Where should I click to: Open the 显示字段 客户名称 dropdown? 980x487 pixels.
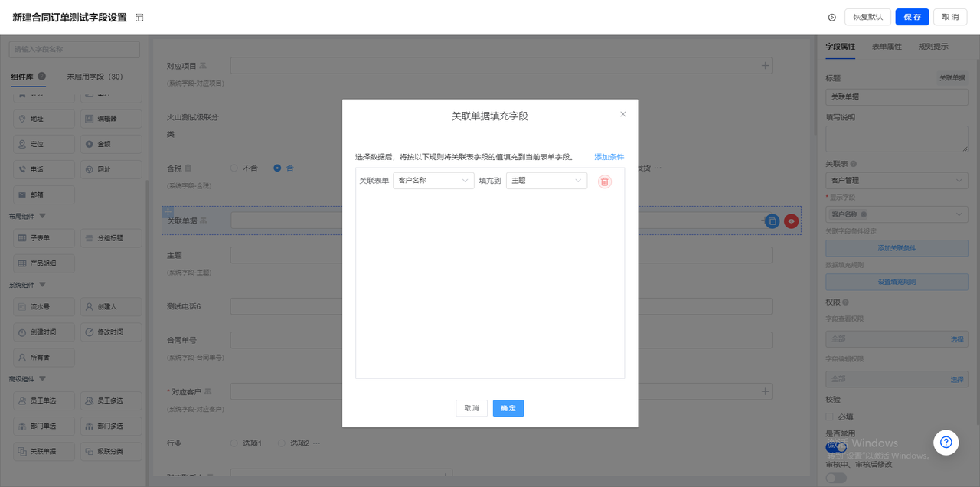pos(897,214)
